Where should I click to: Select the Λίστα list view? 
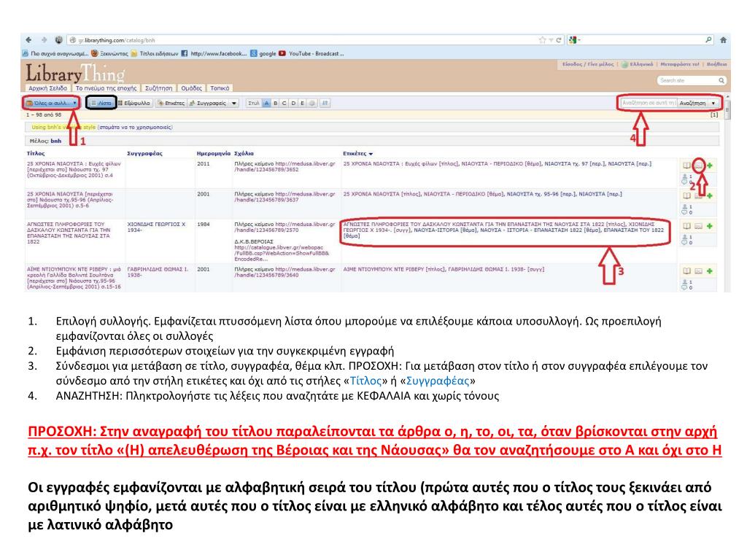101,103
